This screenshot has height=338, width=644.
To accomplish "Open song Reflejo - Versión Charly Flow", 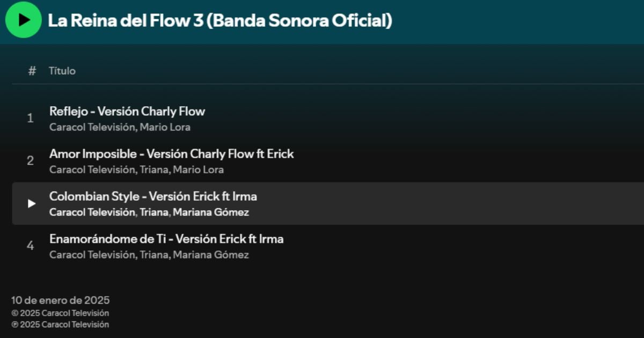I will (x=127, y=112).
